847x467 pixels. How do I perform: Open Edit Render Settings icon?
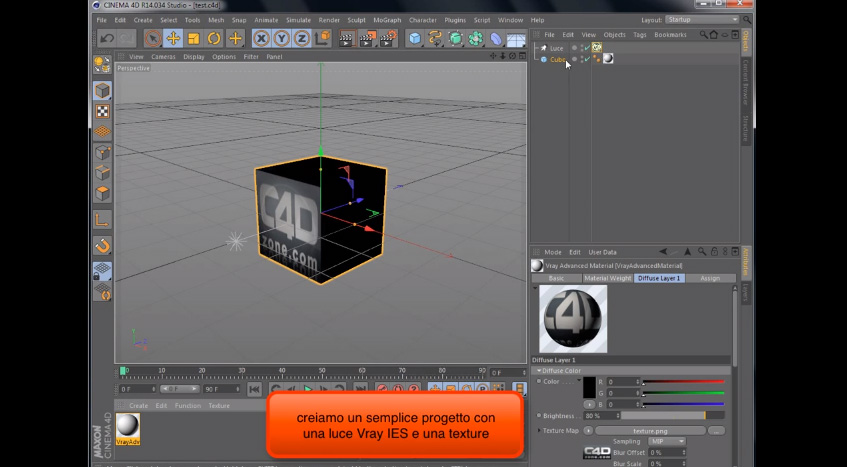click(x=388, y=38)
